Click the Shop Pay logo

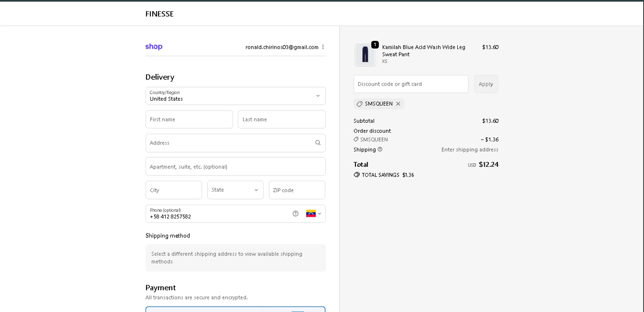pyautogui.click(x=154, y=47)
